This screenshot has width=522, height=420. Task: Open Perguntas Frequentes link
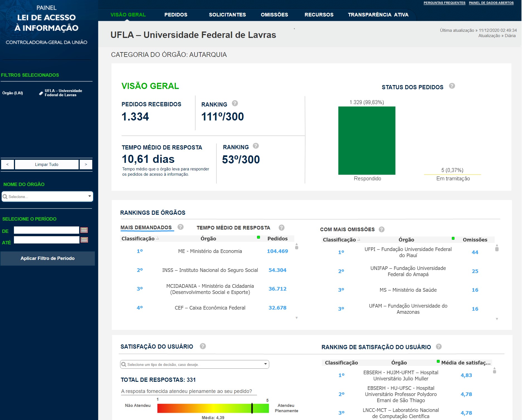tap(444, 3)
